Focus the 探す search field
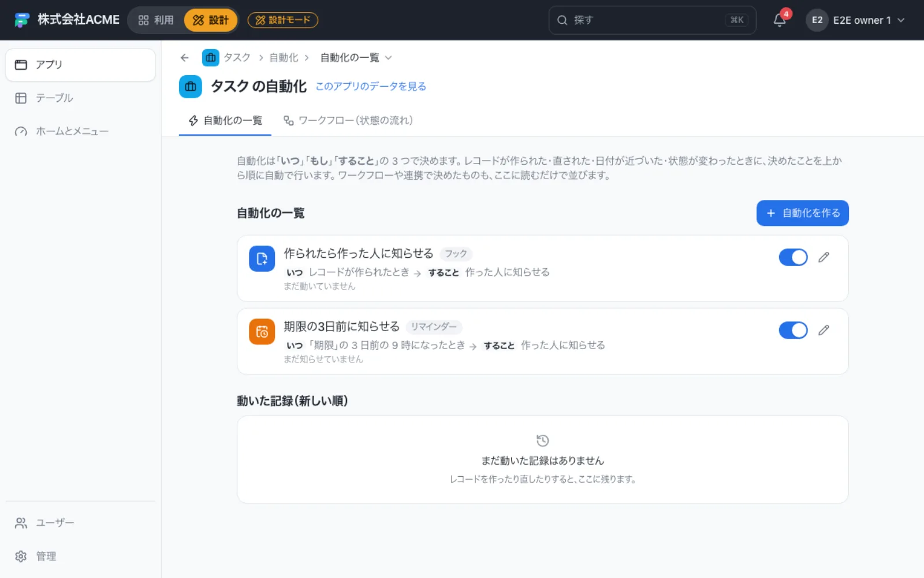The width and height of the screenshot is (924, 578). pyautogui.click(x=653, y=20)
